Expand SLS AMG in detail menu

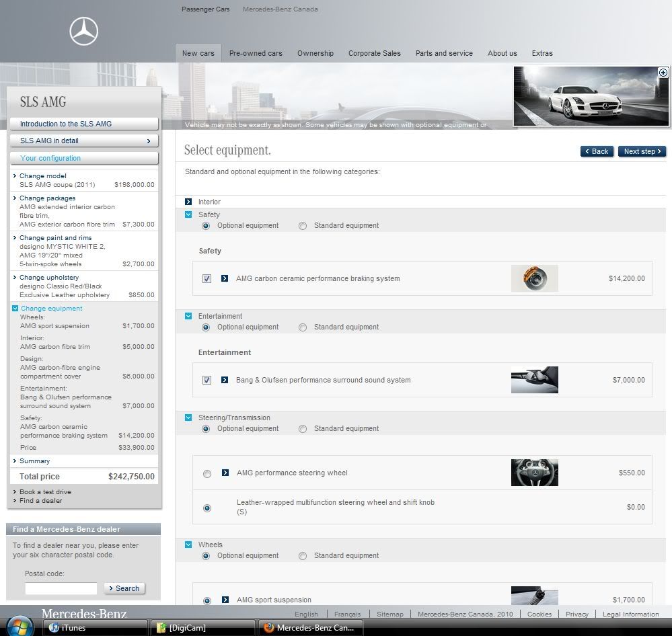click(84, 141)
